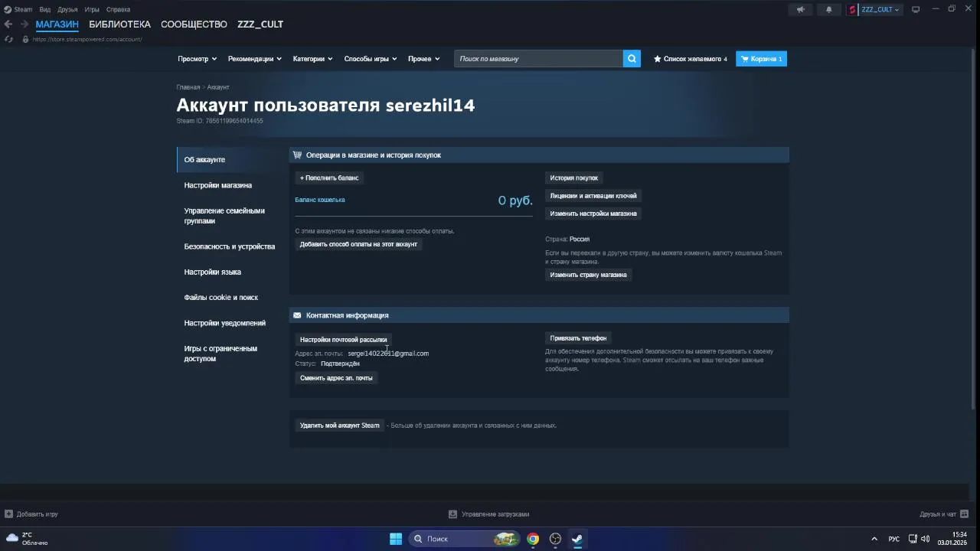
Task: Click the weather widget in the taskbar
Action: coord(28,539)
